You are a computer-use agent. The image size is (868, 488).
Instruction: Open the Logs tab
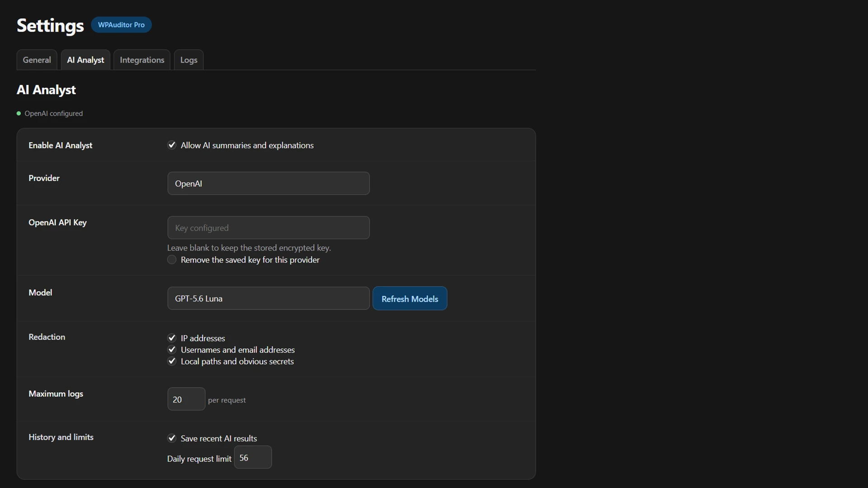point(189,60)
